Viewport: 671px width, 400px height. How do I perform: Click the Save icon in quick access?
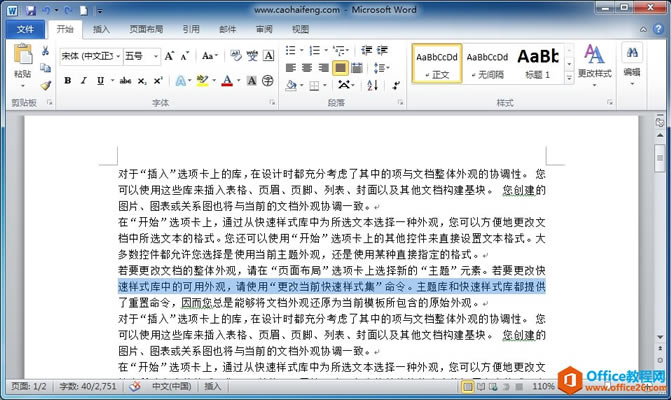coord(30,10)
